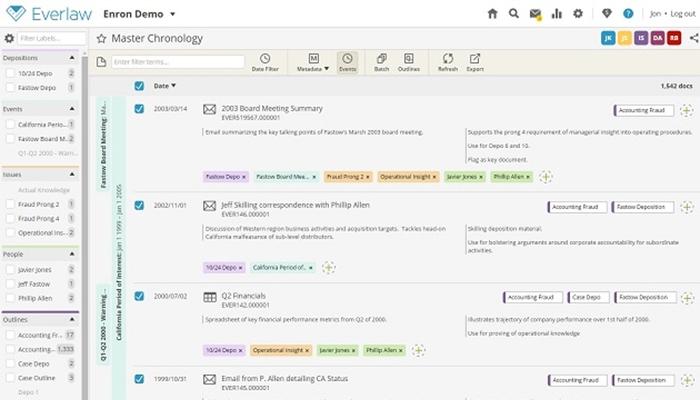The width and height of the screenshot is (700, 400).
Task: Uncheck the 1999/10/31 entry checkbox
Action: [139, 379]
